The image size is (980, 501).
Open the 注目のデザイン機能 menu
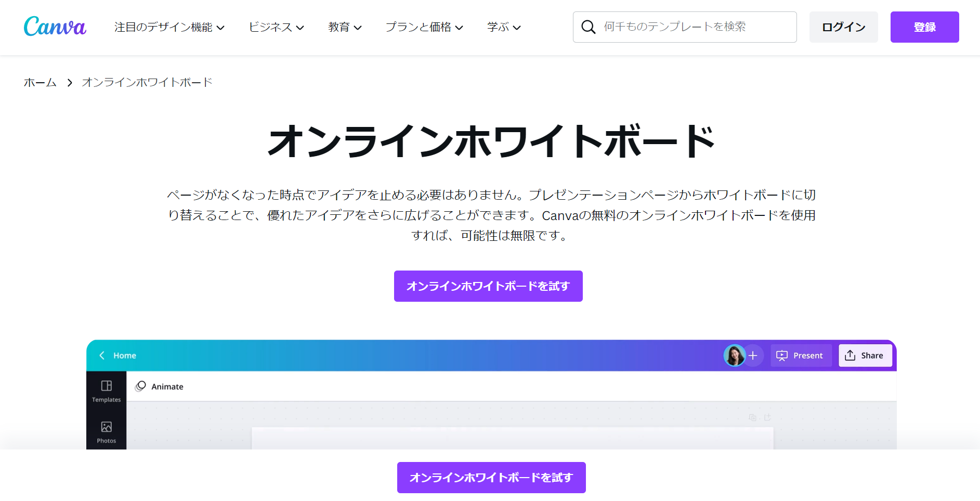point(168,27)
